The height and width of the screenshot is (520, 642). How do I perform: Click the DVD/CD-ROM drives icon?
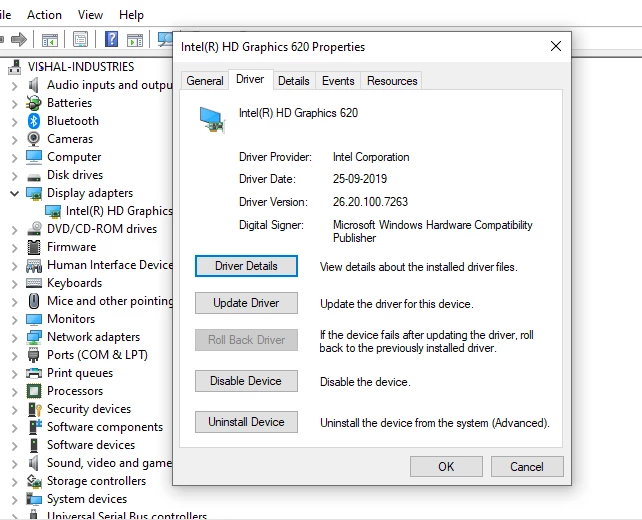pyautogui.click(x=34, y=229)
